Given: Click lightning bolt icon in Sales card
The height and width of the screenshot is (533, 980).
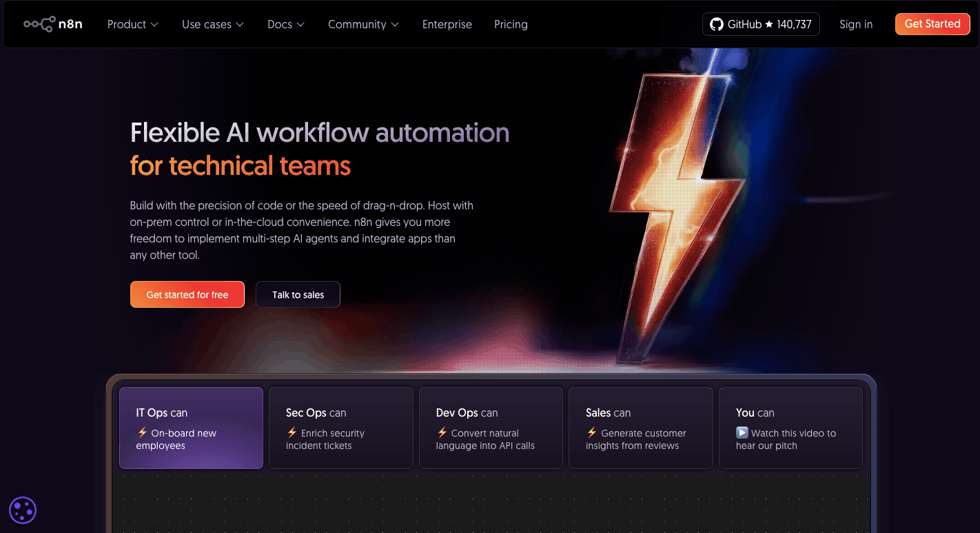Looking at the screenshot, I should (592, 433).
